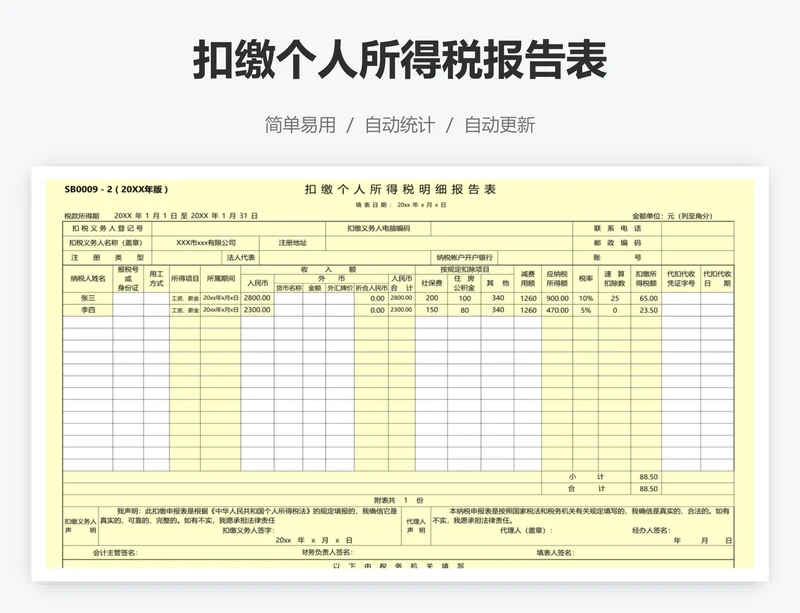Select the withheld tax cell '65.00'
The height and width of the screenshot is (613, 800).
[x=646, y=298]
